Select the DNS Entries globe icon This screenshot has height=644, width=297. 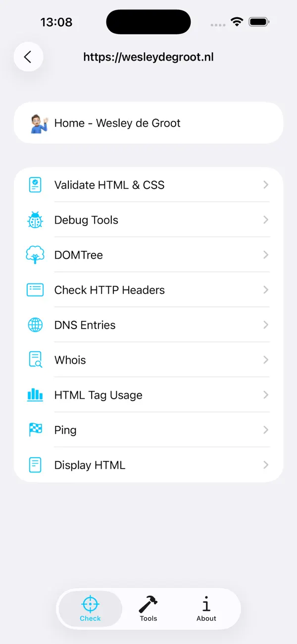35,325
